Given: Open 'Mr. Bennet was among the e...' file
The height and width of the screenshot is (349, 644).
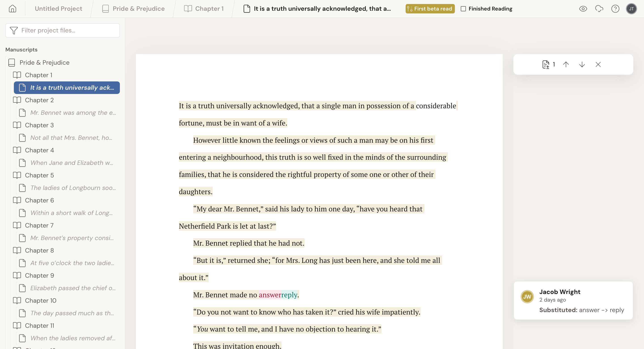Looking at the screenshot, I should [73, 113].
